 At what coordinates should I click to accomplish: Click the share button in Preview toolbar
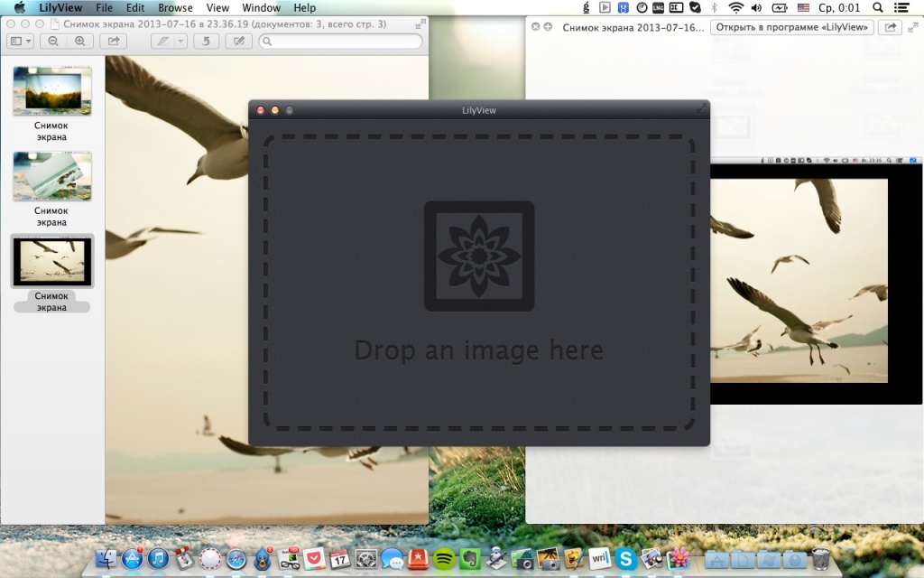click(x=114, y=42)
